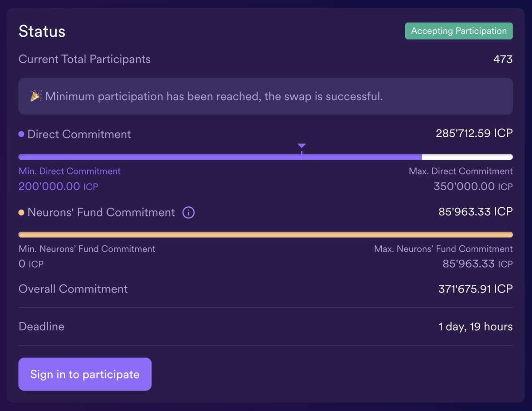Viewport: 532px width, 411px height.
Task: Click the Accepting Participation badge
Action: coord(459,31)
